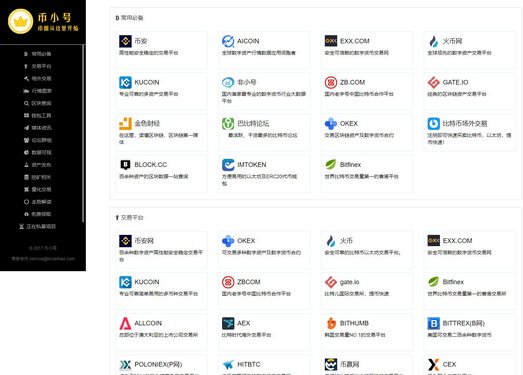Click the BITHUMB orange logo
This screenshot has height=375, width=523.
(x=331, y=323)
